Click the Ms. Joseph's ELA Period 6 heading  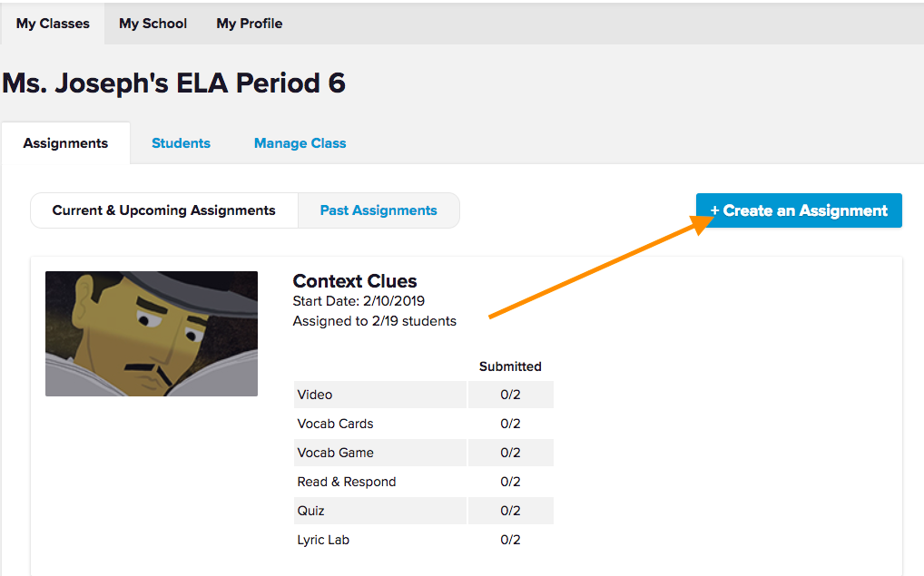click(x=173, y=83)
